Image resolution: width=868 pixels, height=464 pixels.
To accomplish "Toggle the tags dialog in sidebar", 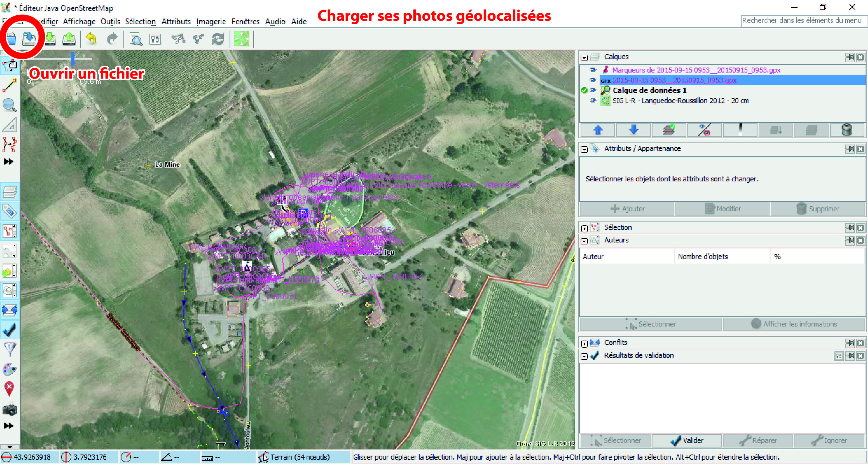I will click(9, 211).
